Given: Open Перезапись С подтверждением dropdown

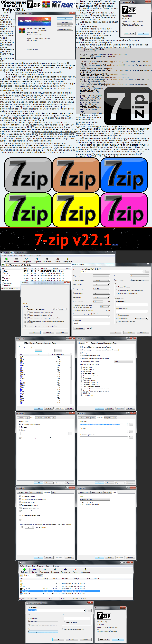Looking at the screenshot, I should 43,632.
